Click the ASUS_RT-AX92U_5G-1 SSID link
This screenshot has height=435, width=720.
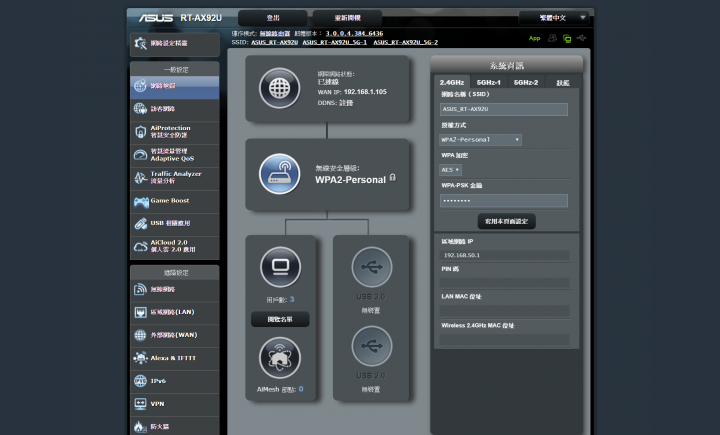coord(334,42)
